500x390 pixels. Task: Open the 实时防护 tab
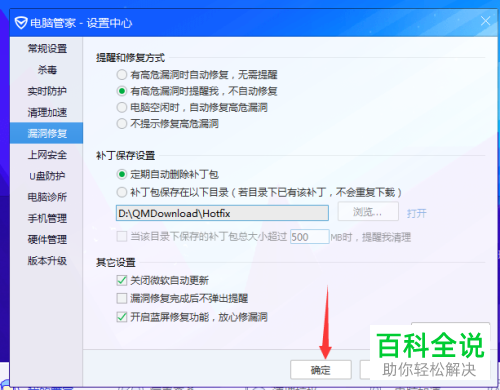(47, 91)
